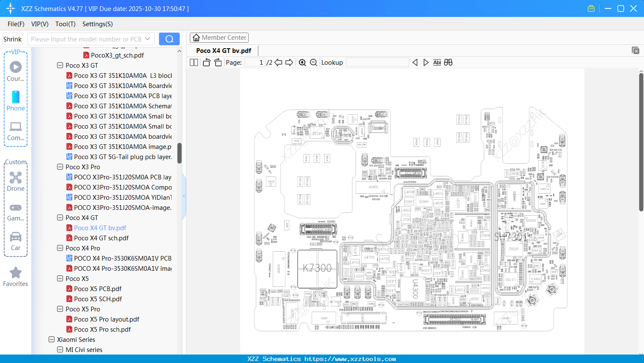
Task: Zoom out of the board view
Action: pyautogui.click(x=313, y=62)
